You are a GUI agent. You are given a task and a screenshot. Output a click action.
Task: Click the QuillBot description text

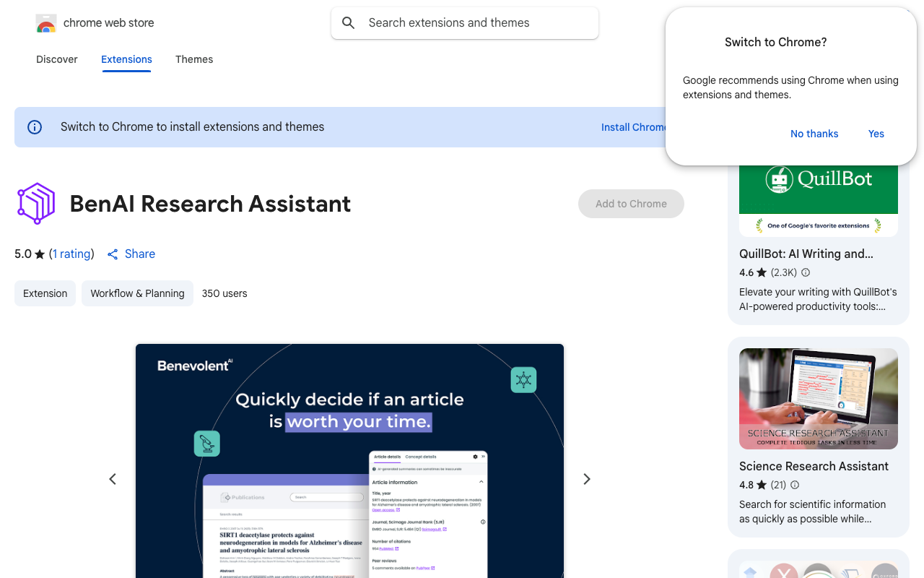pos(818,299)
